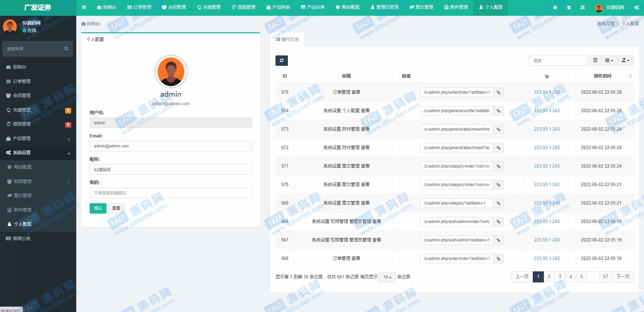Image resolution: width=644 pixels, height=312 pixels.
Task: Open the page size dropdown showing 10
Action: pos(387,277)
